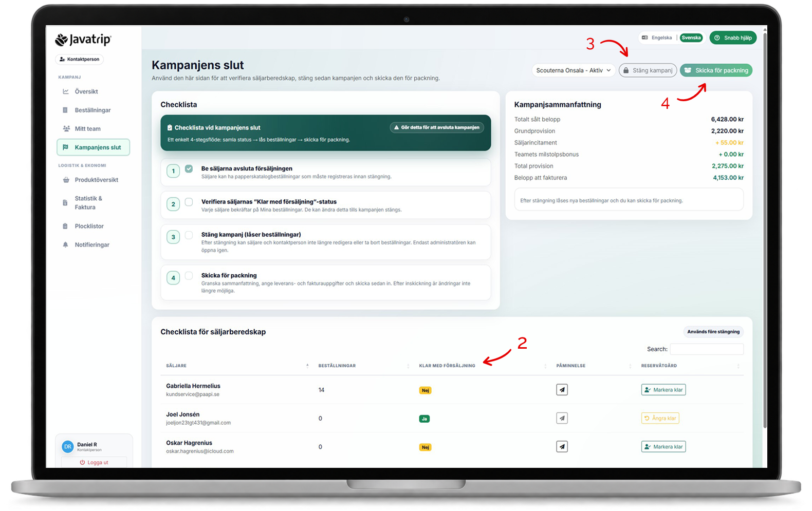The image size is (812, 511).
Task: Uncheck step 1 'Be säljarna avsluta försäljningen'
Action: 189,168
